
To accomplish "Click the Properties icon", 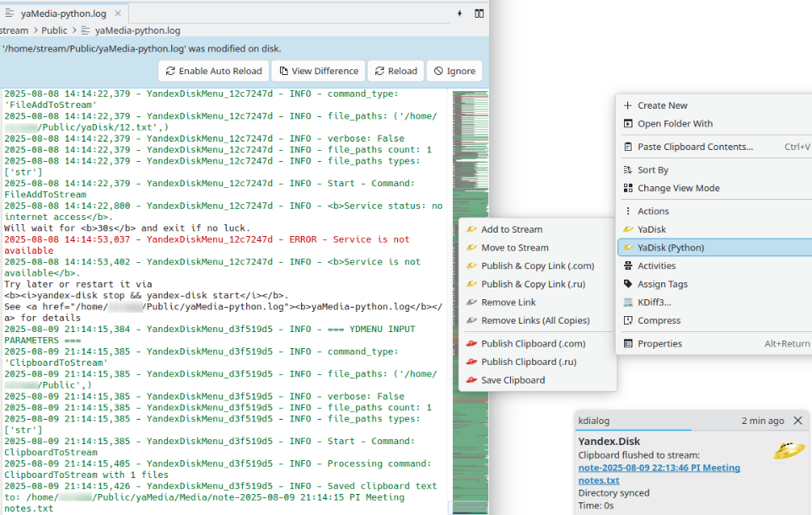I will click(627, 344).
